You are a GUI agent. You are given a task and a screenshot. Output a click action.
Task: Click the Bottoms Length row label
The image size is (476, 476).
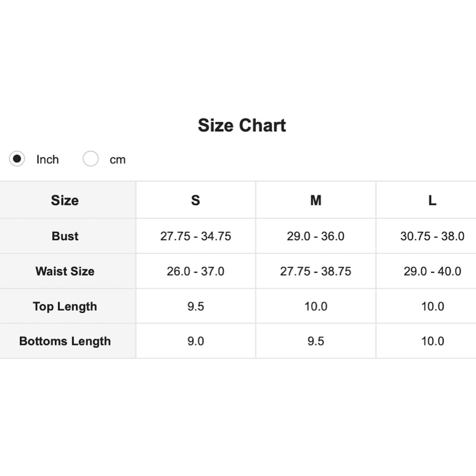[x=65, y=341]
